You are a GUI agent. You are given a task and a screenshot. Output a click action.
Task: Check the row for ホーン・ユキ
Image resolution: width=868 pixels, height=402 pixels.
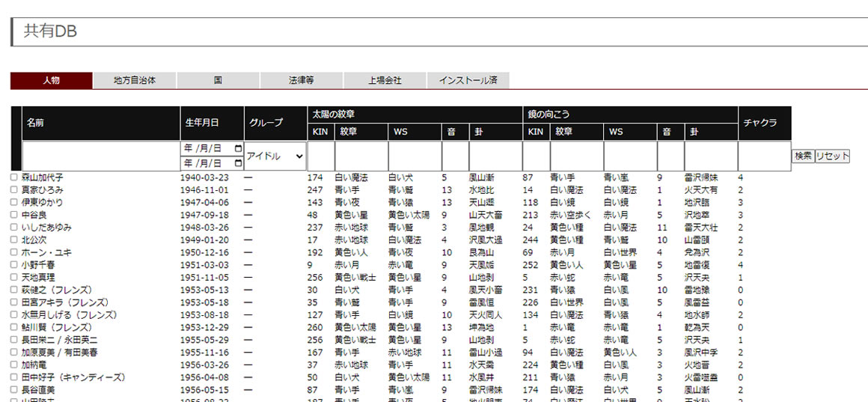point(14,253)
